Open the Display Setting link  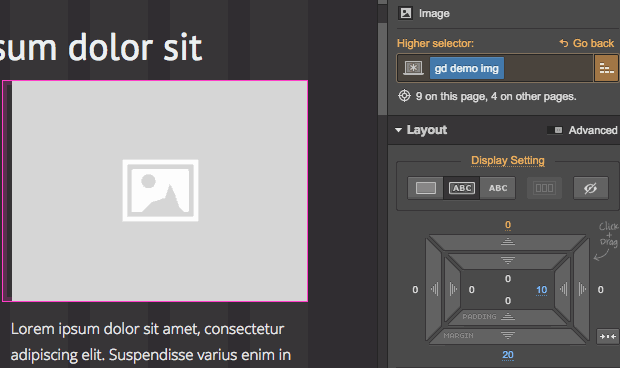coord(508,160)
